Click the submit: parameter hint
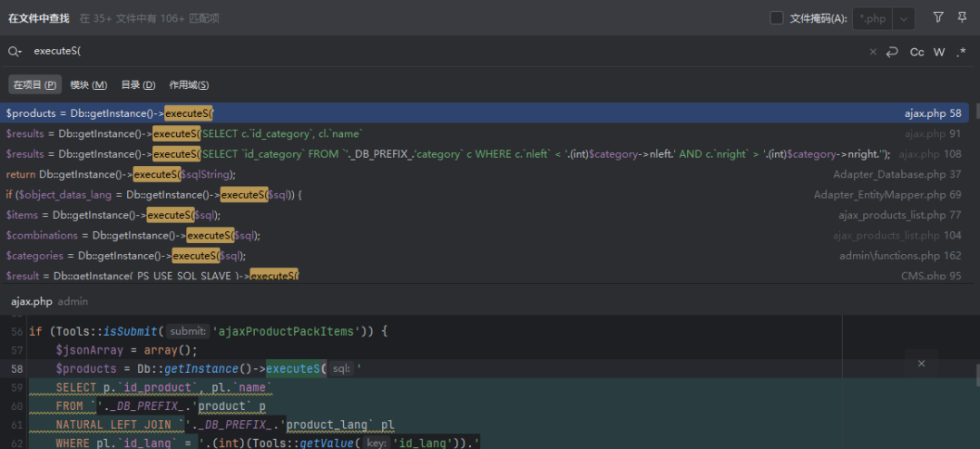 (x=188, y=331)
